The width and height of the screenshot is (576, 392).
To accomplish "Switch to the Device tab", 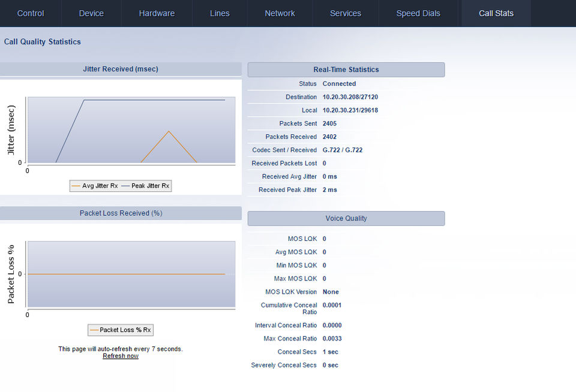I will click(91, 13).
